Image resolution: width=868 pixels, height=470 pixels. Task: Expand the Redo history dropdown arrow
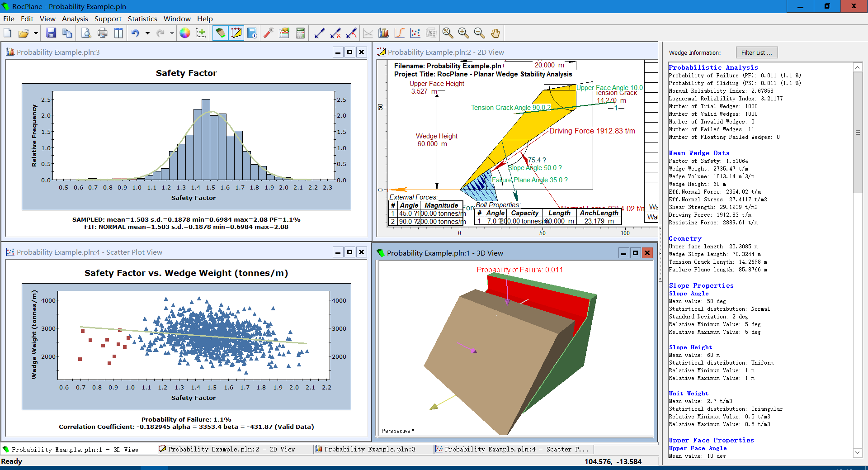coord(172,33)
